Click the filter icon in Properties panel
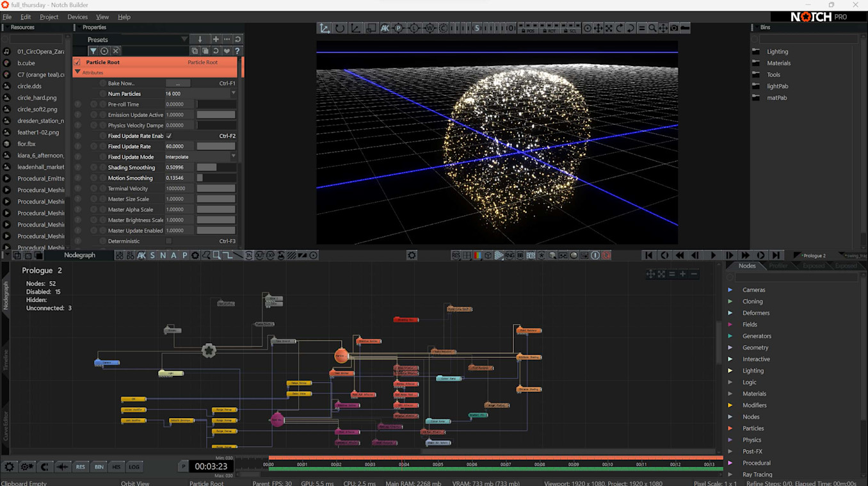This screenshot has width=868, height=486. 93,51
